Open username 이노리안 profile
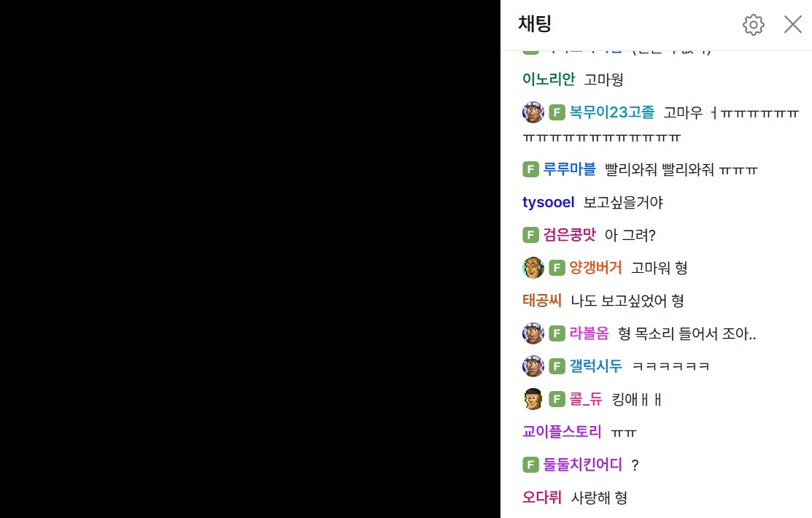The image size is (812, 518). tap(549, 80)
